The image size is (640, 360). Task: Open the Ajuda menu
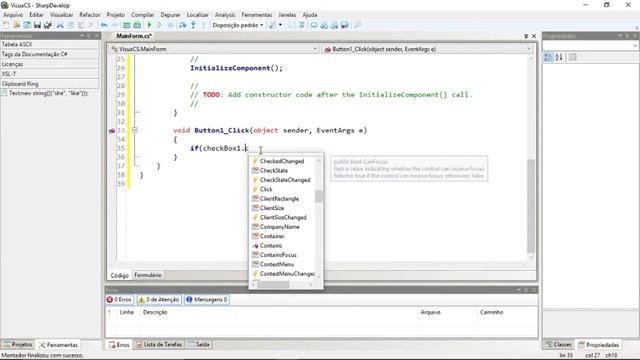click(x=310, y=15)
